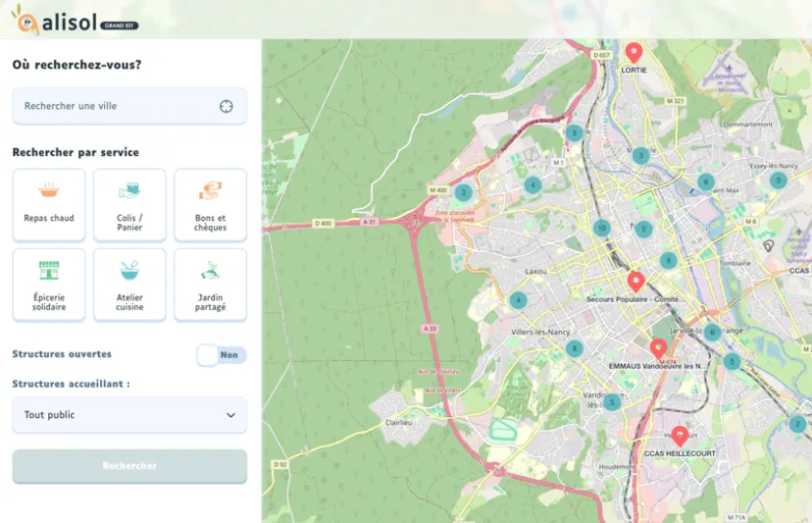Select the EMMAUS Vandoeuvre map marker

pyautogui.click(x=658, y=348)
